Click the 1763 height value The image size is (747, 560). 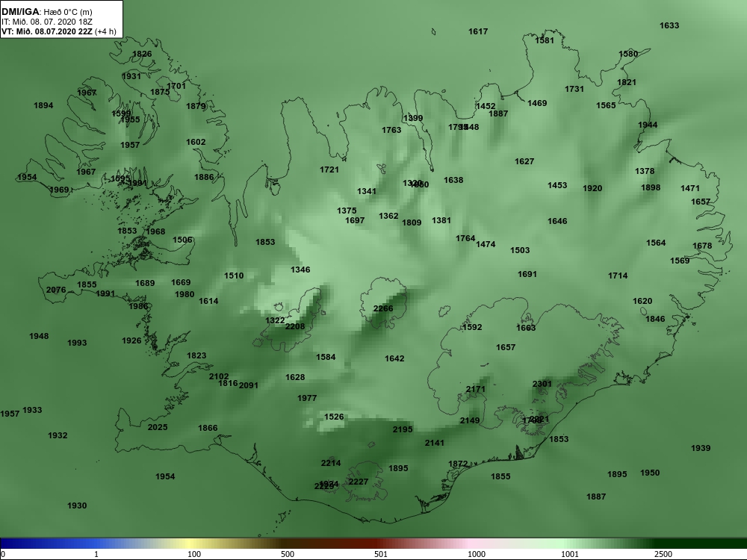pos(391,131)
